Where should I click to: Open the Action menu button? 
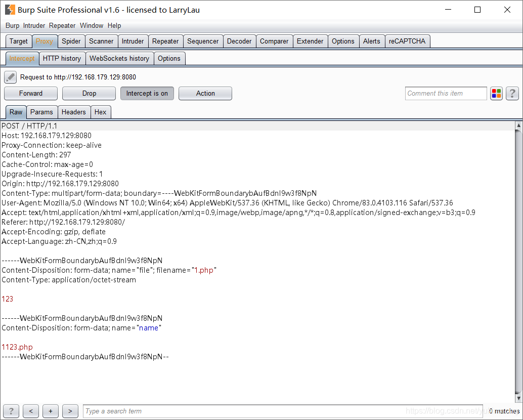click(205, 94)
